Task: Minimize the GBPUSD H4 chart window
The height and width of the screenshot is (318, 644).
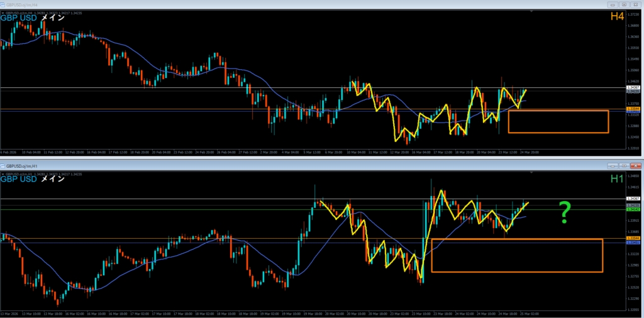Action: pos(613,4)
